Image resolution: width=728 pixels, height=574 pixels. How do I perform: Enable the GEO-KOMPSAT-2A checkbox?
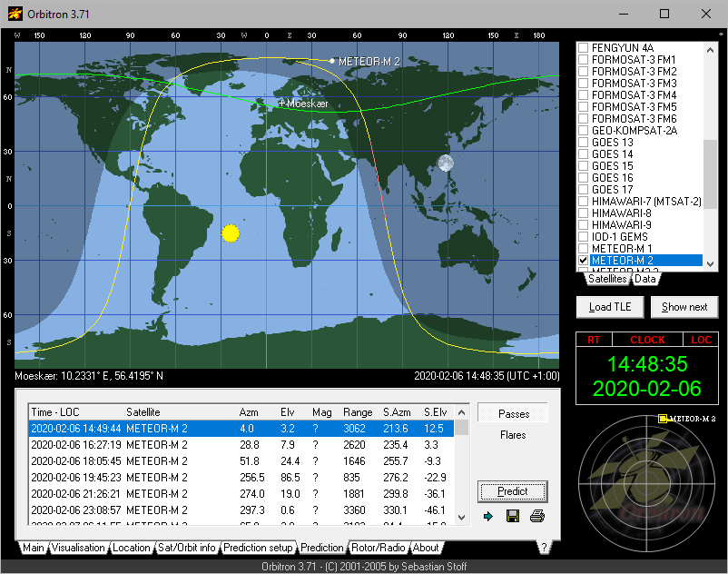click(x=584, y=131)
